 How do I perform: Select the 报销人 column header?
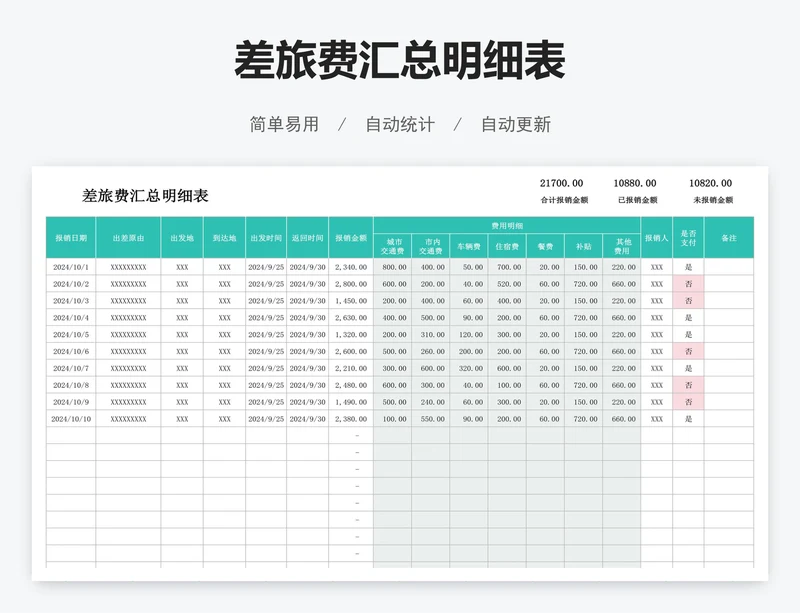(x=657, y=238)
